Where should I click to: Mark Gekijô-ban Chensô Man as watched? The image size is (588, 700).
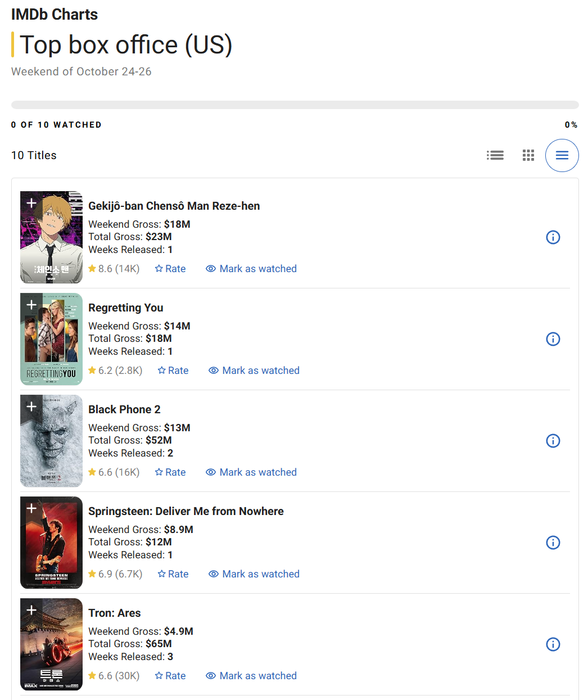click(x=251, y=269)
